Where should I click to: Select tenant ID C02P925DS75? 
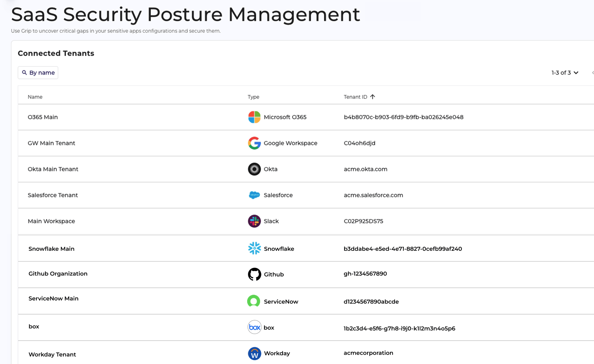click(x=363, y=221)
